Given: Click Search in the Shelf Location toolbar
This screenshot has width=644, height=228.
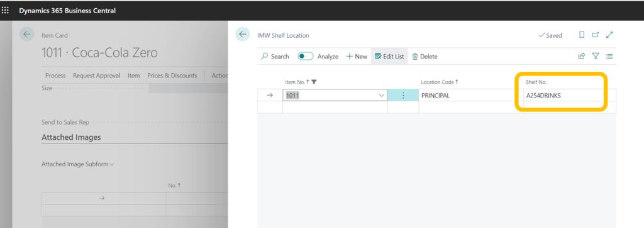Looking at the screenshot, I should point(275,57).
